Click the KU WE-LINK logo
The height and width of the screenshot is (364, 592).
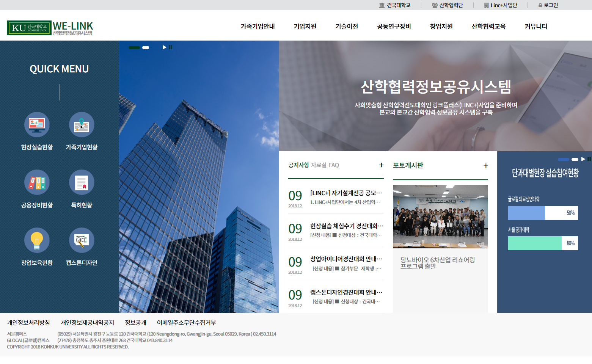pyautogui.click(x=50, y=28)
